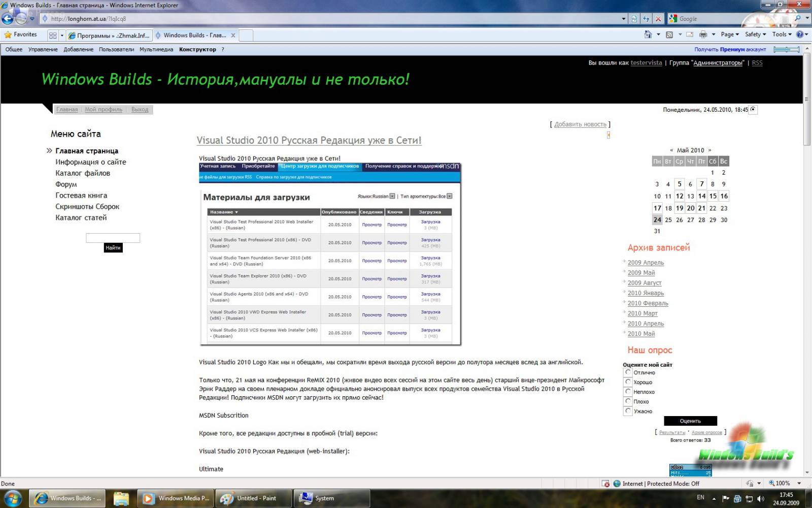The image size is (812, 508).
Task: Click the MSDN downloads screenshot image
Action: (x=330, y=254)
